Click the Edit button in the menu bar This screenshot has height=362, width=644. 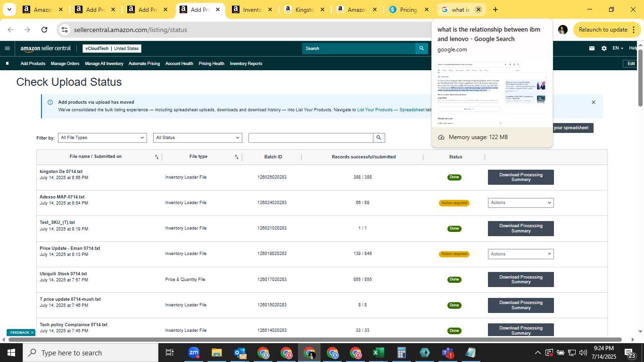click(x=631, y=64)
